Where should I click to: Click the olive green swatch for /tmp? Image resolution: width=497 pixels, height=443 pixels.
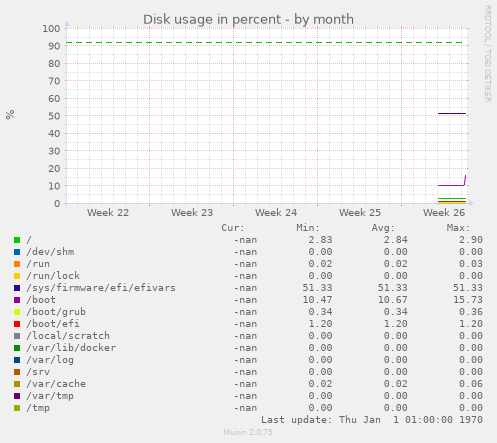[x=17, y=408]
